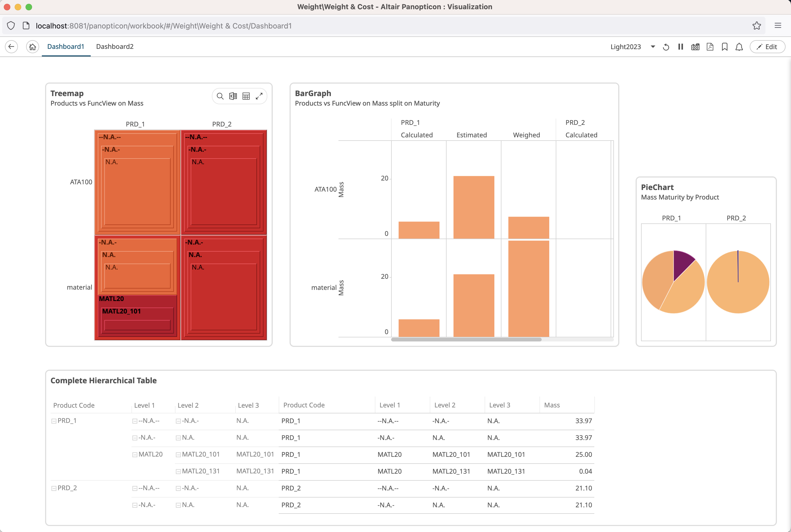
Task: Maximize the Treemap visualization
Action: pyautogui.click(x=259, y=96)
